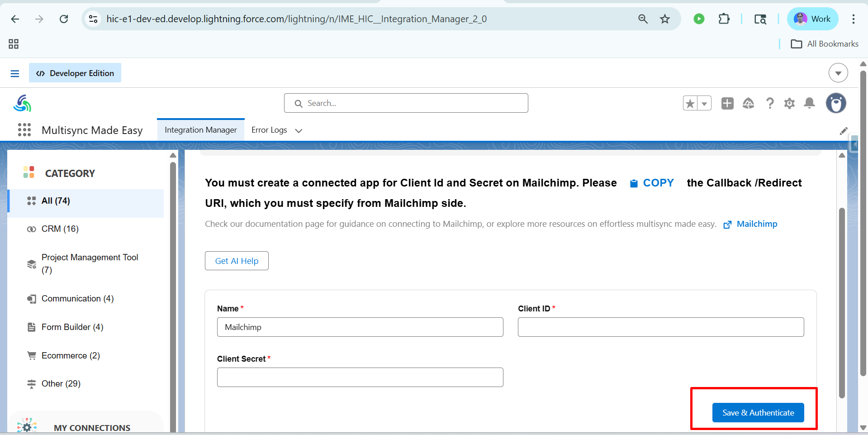Go forward in browser history
The image size is (868, 435).
coord(39,19)
